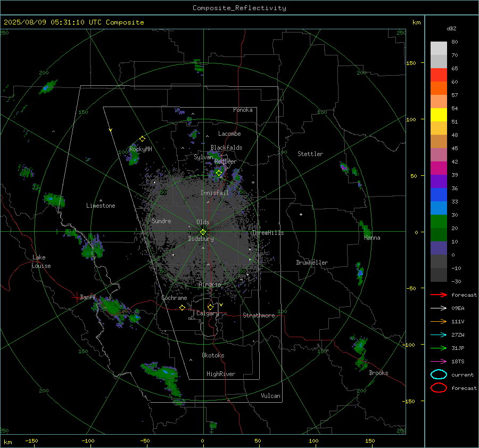Click the Sundre town label

click(x=161, y=221)
